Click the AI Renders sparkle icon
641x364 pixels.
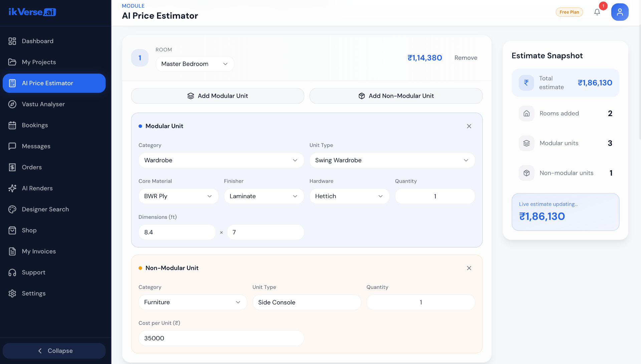(12, 188)
